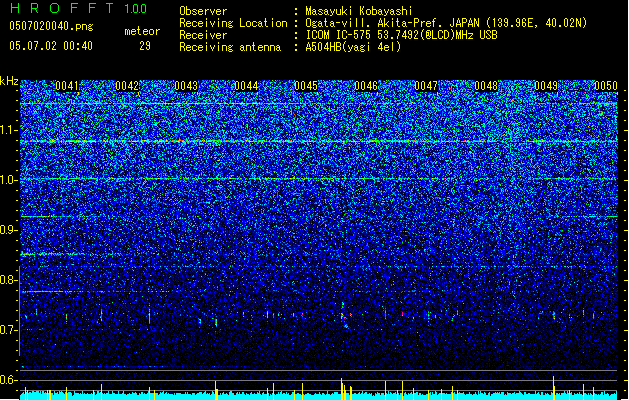Click the 0045 time marker
The width and height of the screenshot is (629, 400).
click(x=306, y=86)
